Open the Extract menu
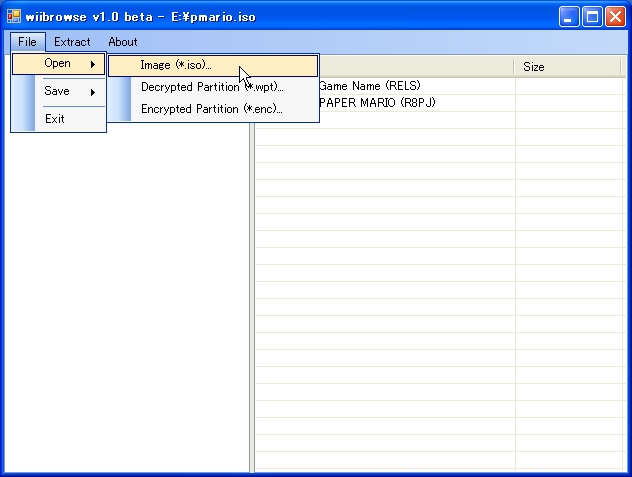 (x=72, y=42)
